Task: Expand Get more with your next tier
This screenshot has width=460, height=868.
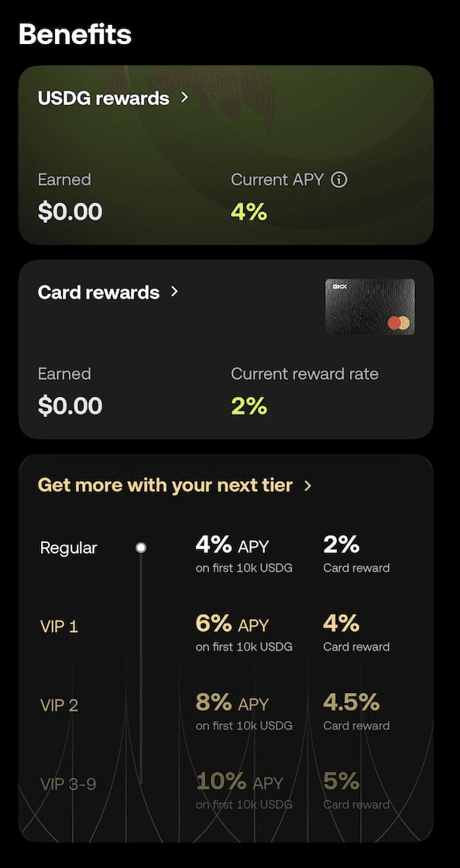Action: (165, 485)
